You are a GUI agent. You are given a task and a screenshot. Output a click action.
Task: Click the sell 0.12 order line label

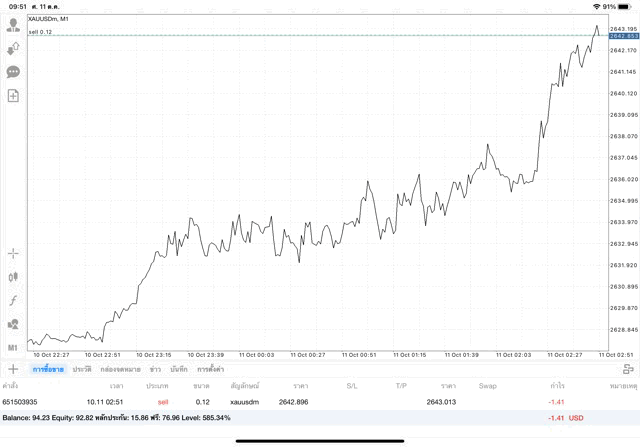[41, 32]
